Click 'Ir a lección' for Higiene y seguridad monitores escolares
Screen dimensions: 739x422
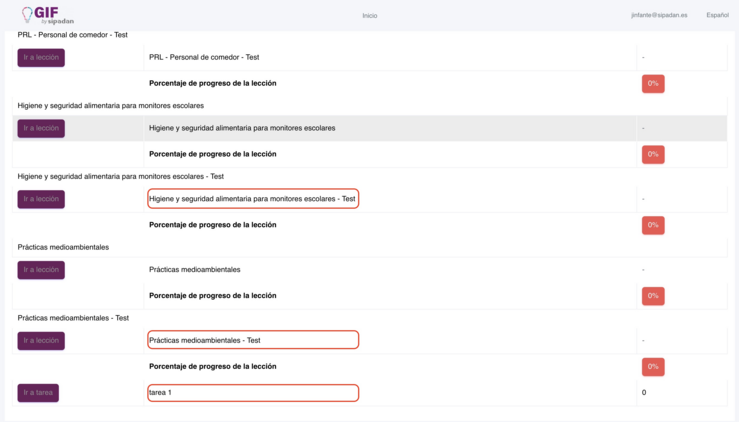[x=41, y=128]
